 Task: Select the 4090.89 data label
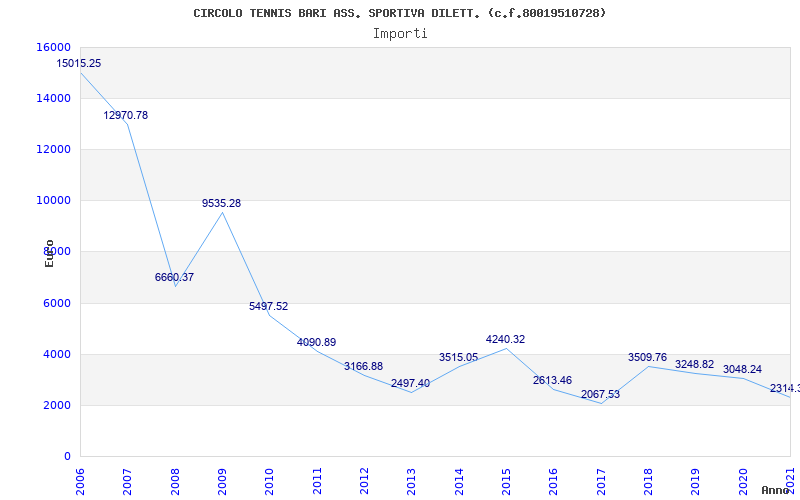coord(316,342)
